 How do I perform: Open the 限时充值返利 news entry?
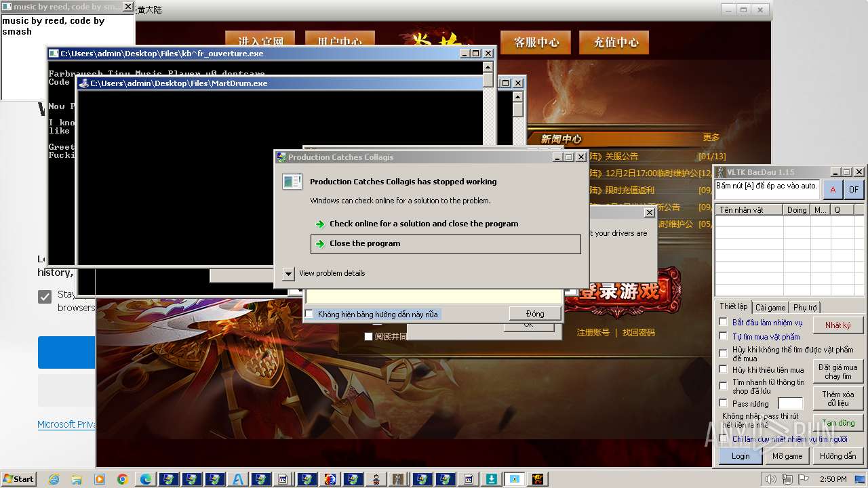630,190
